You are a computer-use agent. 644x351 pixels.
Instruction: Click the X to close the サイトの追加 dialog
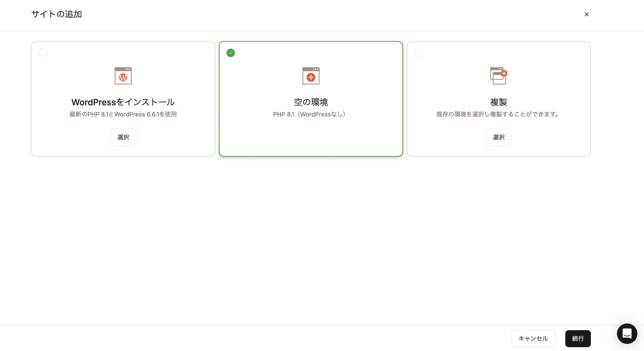click(x=587, y=14)
